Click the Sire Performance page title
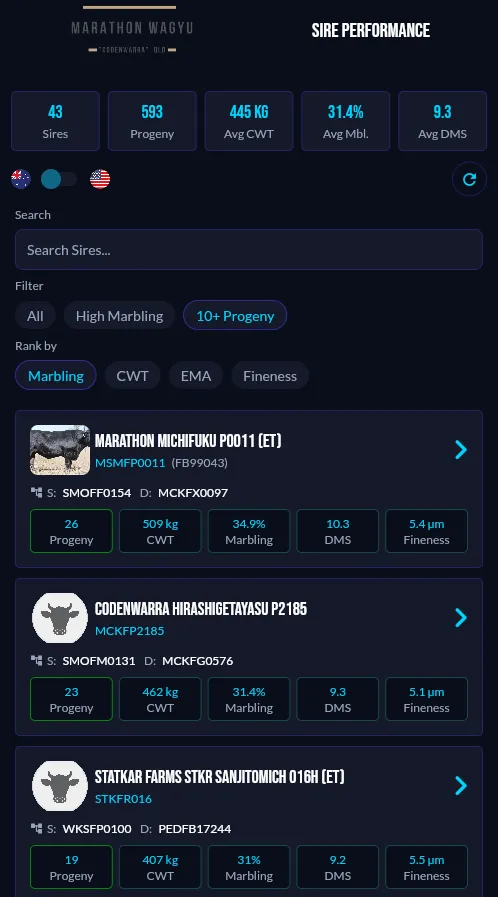Screen dimensions: 498x897 click(370, 30)
